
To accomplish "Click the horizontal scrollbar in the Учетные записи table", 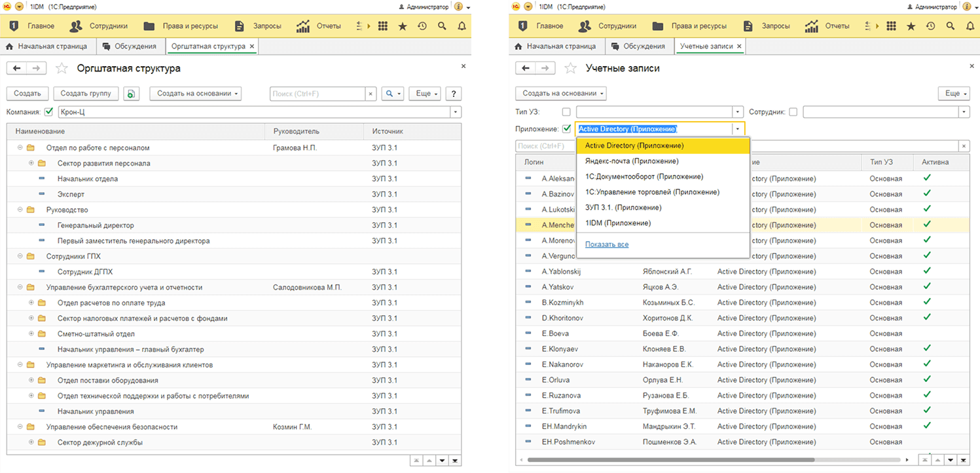I will click(x=670, y=460).
